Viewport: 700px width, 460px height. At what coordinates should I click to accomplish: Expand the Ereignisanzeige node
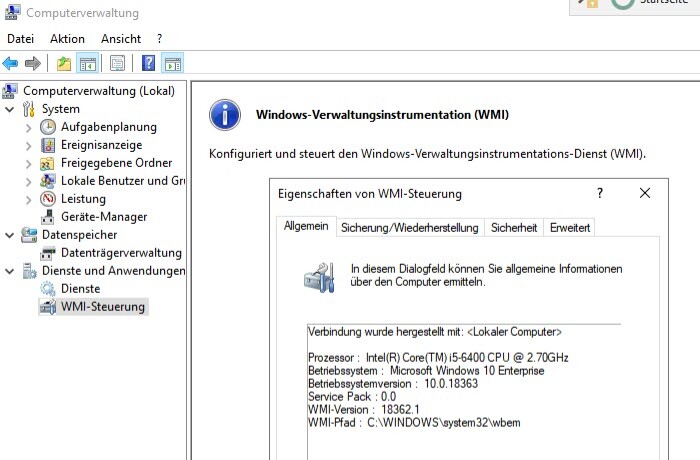[29, 146]
